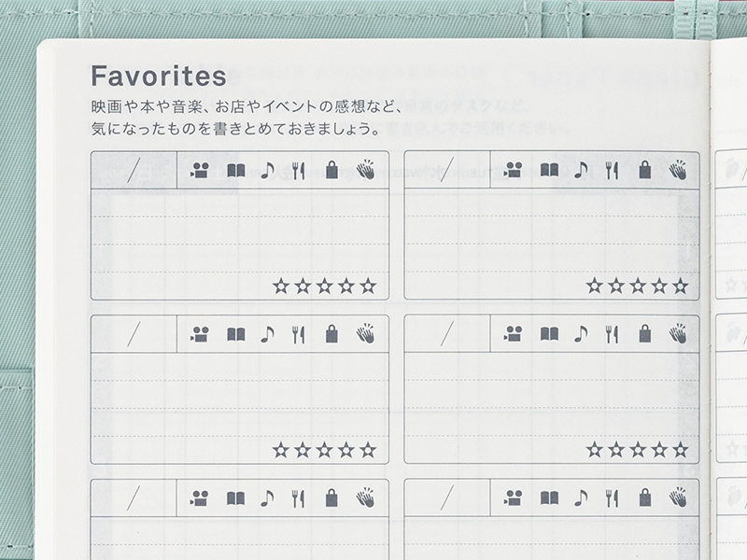747x560 pixels.
Task: Mark the fifth star in middle-right card
Action: (x=681, y=450)
